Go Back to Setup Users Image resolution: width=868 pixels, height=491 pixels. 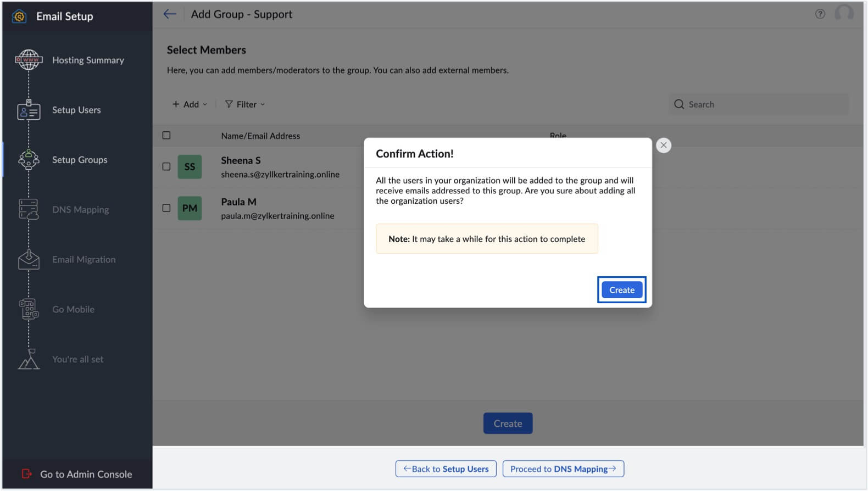tap(446, 468)
